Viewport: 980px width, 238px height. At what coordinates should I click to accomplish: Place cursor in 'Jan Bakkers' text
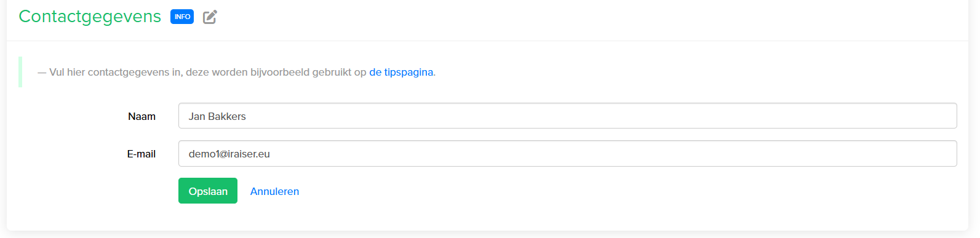click(x=217, y=116)
